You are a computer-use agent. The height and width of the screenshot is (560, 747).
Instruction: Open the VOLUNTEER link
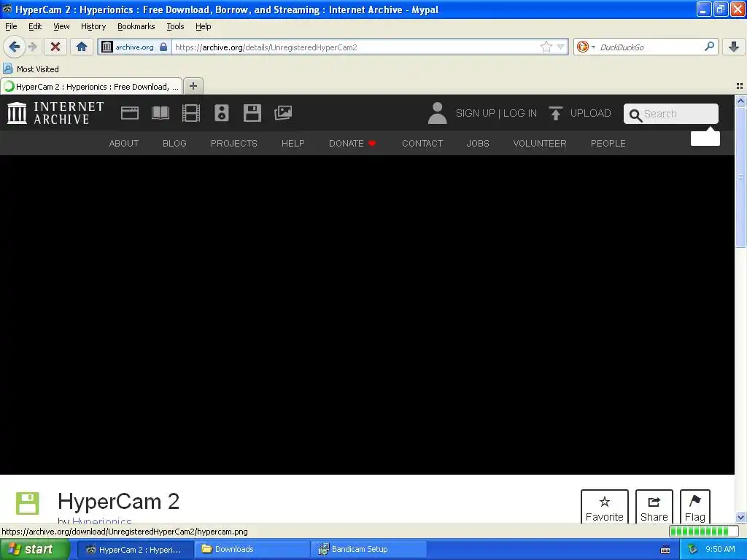[540, 144]
